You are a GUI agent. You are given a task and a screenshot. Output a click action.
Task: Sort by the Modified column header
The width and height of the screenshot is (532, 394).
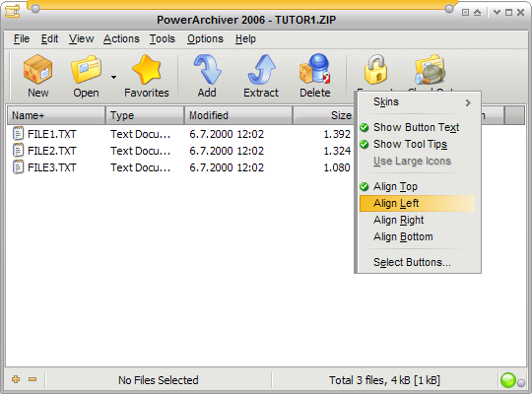tap(238, 115)
